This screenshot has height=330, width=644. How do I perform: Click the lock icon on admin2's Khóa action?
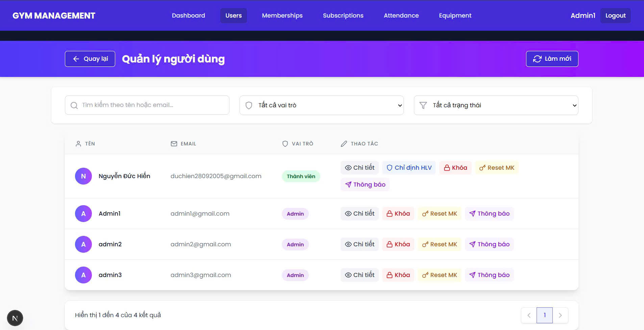390,244
